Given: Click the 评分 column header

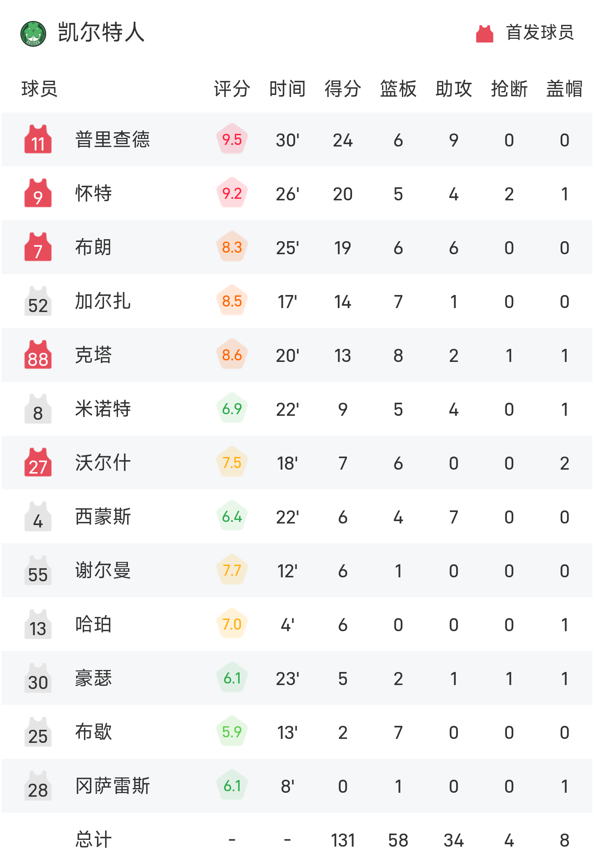Looking at the screenshot, I should click(232, 89).
